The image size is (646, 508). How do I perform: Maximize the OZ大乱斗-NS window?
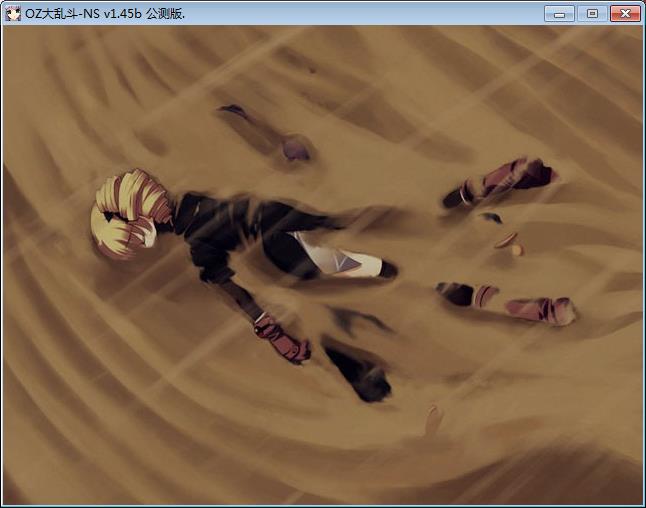(x=592, y=14)
